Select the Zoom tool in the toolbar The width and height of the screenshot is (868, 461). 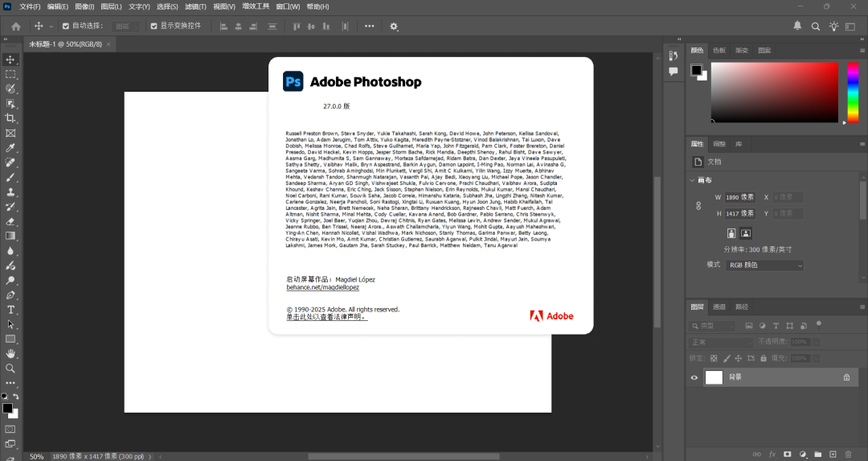tap(10, 368)
